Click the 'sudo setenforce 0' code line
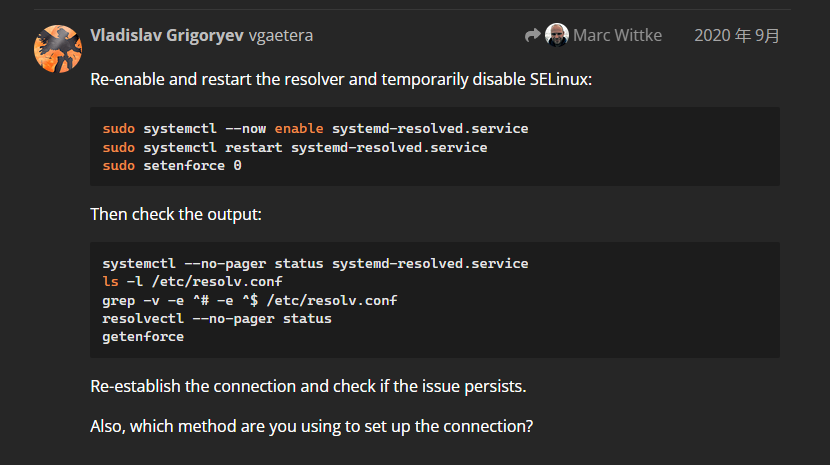This screenshot has height=465, width=830. click(x=172, y=165)
